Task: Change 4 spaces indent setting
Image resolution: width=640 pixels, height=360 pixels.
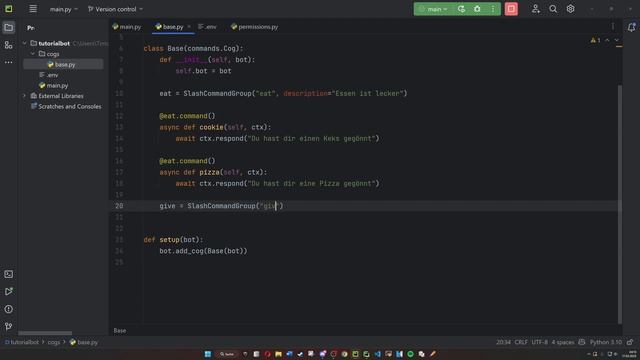Action: (562, 342)
